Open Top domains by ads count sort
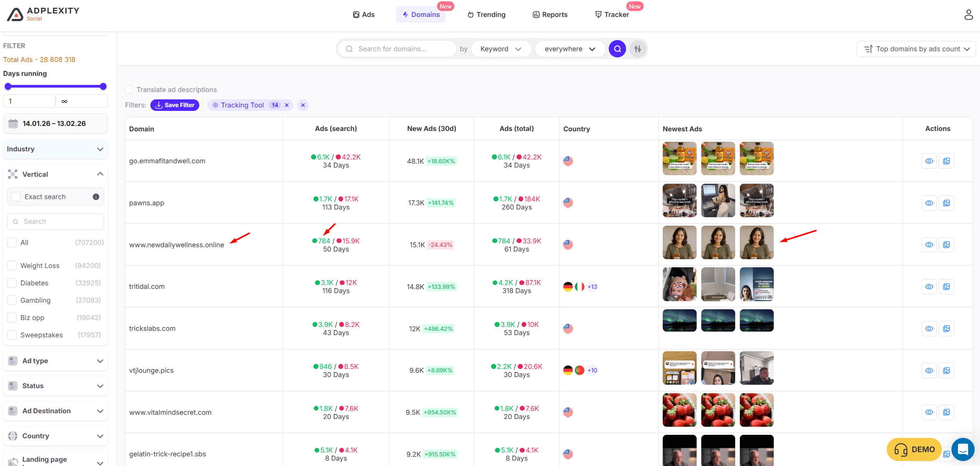 (x=916, y=49)
